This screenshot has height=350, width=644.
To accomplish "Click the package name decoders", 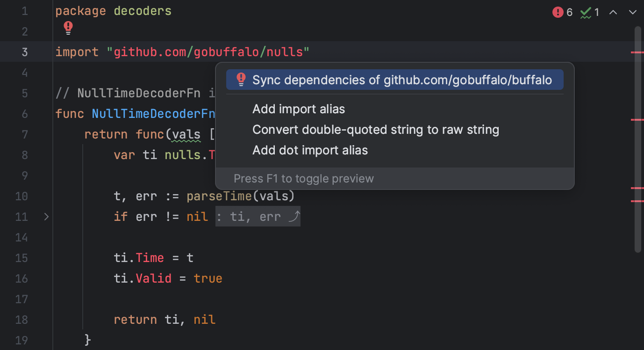I will [143, 11].
